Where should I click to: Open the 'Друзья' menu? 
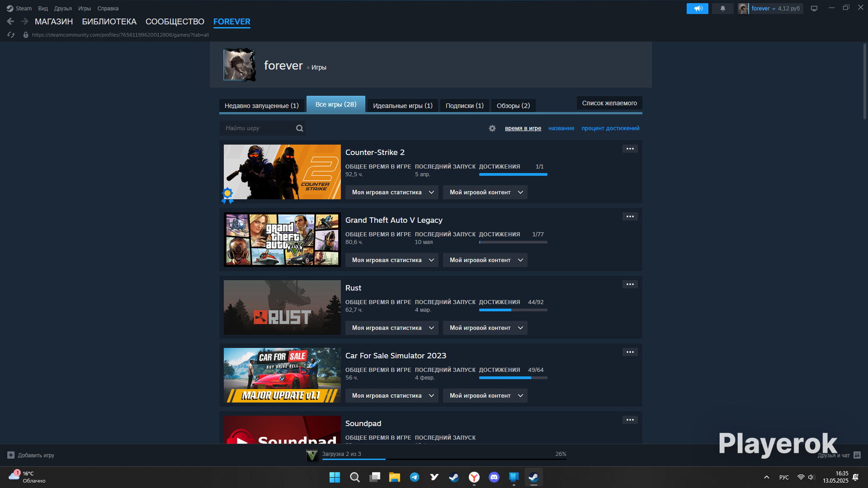coord(63,8)
